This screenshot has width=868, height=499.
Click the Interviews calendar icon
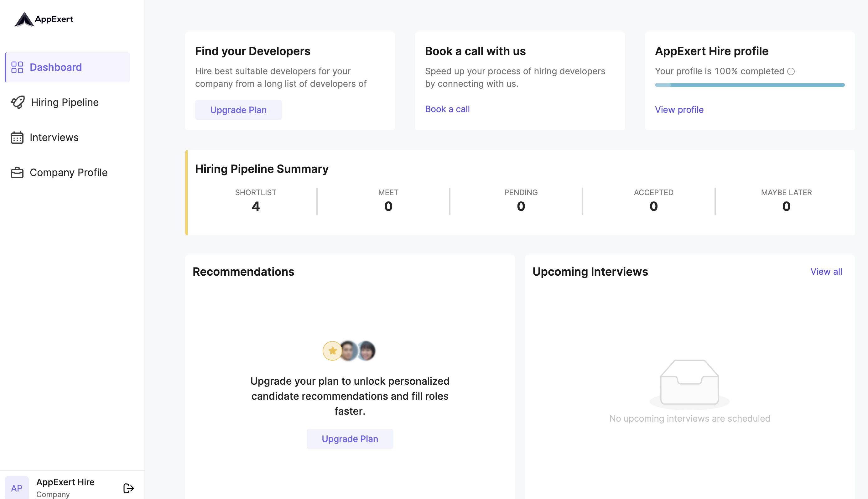[x=17, y=138]
